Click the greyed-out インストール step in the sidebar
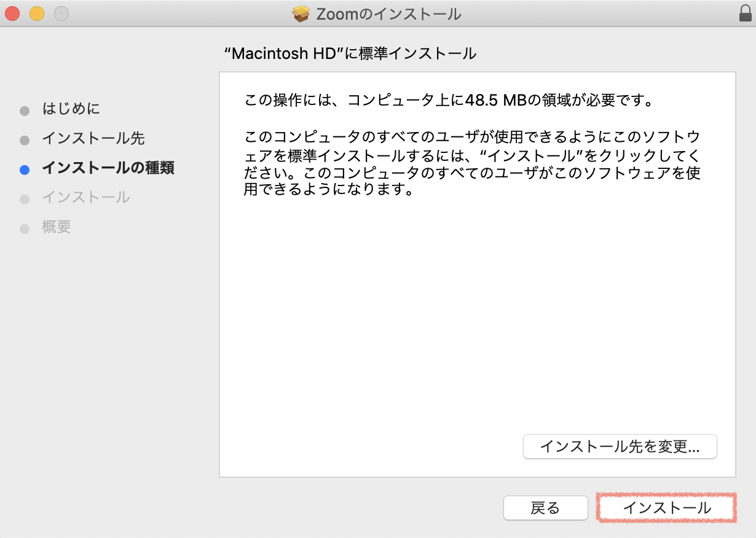756x538 pixels. tap(86, 197)
